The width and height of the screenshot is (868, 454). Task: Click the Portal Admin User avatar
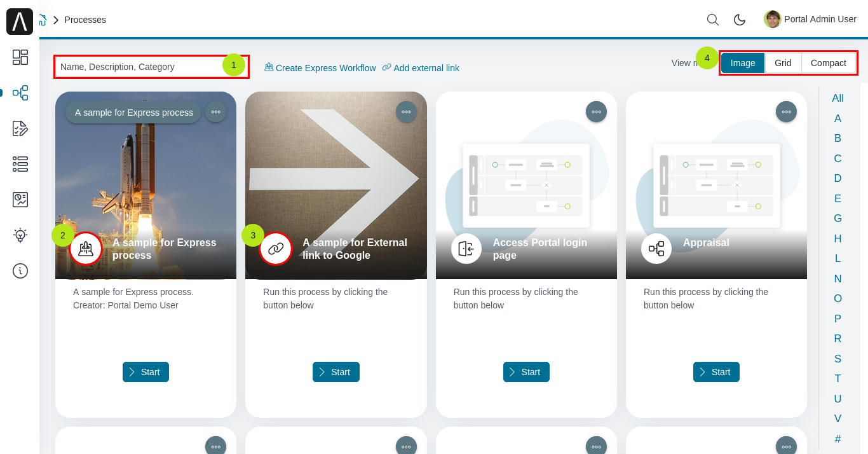click(x=773, y=19)
